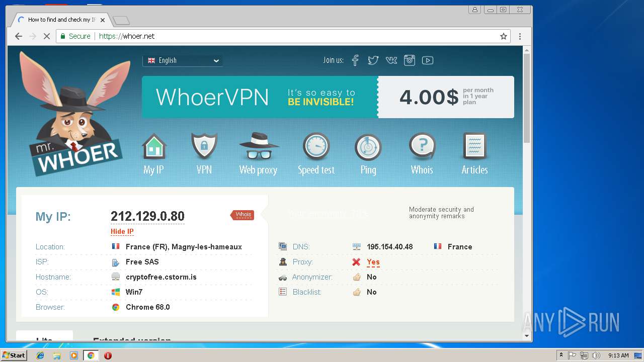644x362 pixels.
Task: Open the Speed test gauge icon
Action: point(316,146)
